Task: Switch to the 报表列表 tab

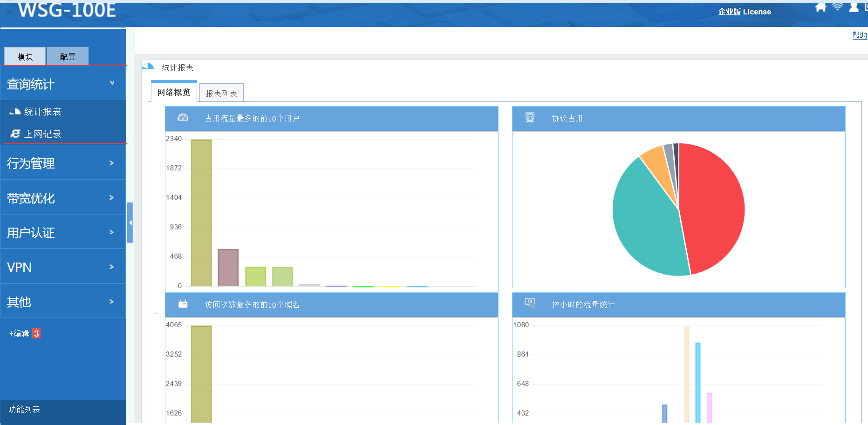Action: click(x=221, y=94)
